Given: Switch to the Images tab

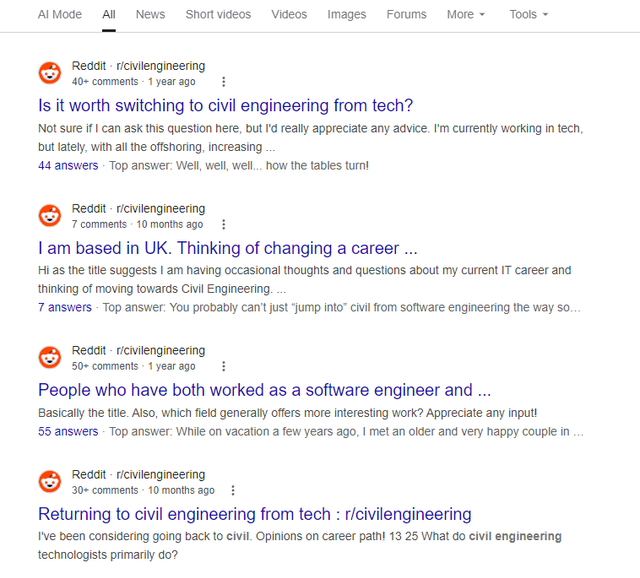Looking at the screenshot, I should (x=347, y=15).
